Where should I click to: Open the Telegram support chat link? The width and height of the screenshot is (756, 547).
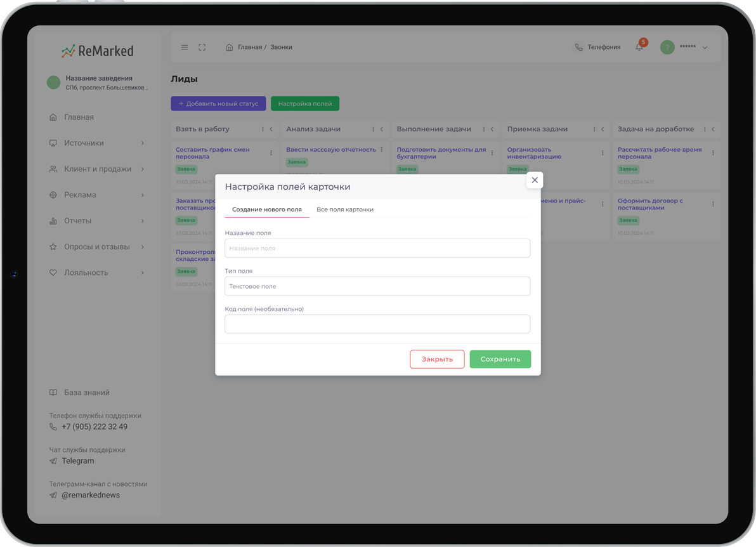point(77,461)
